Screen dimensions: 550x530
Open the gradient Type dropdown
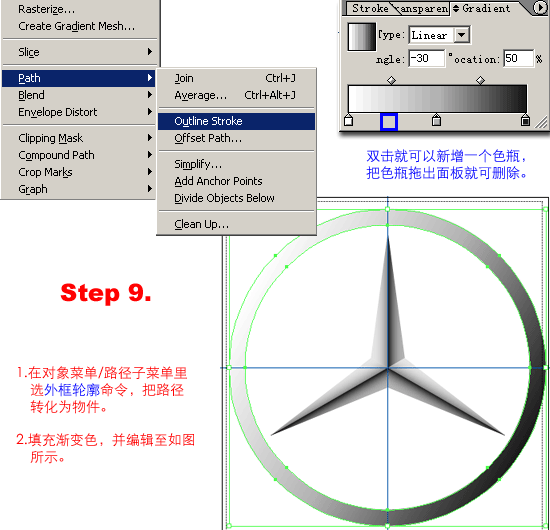click(440, 35)
